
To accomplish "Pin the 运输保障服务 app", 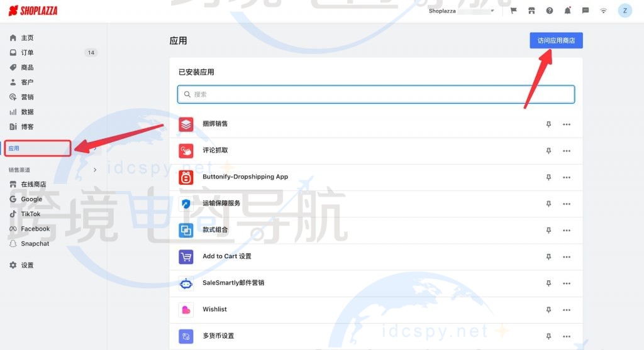I will 548,204.
